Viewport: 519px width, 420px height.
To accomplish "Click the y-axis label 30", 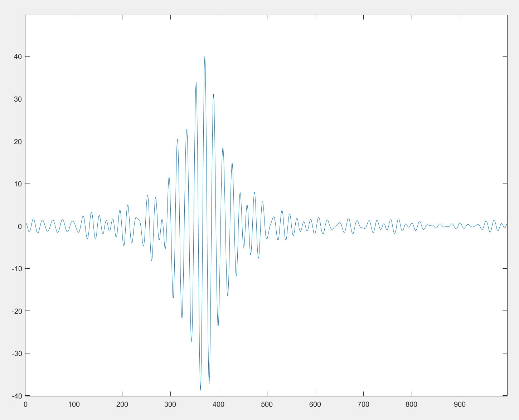I will [x=18, y=99].
